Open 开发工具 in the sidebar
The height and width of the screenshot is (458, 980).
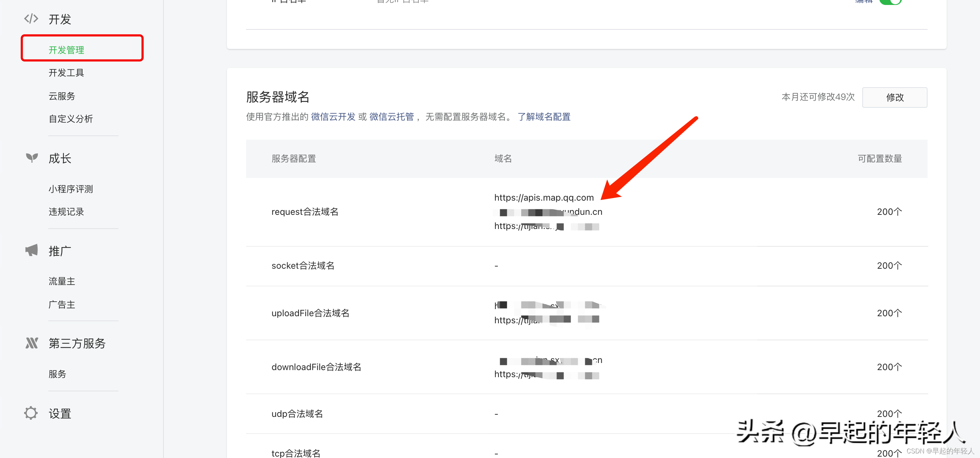(x=66, y=73)
